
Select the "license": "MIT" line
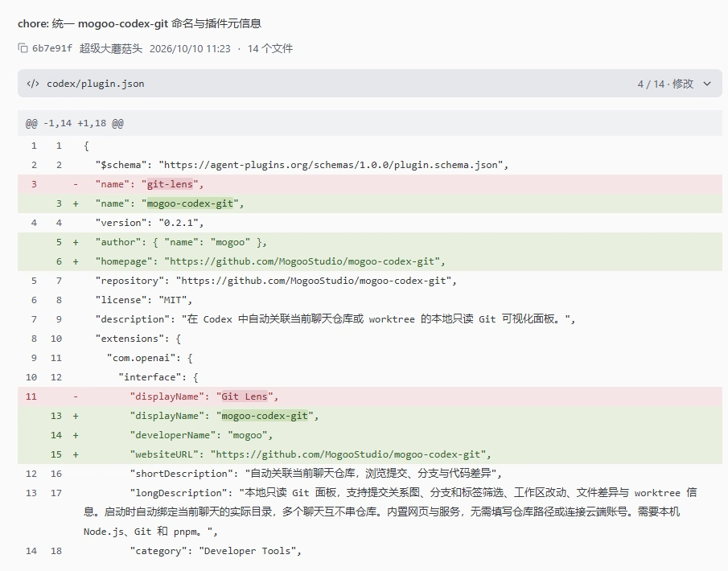[370, 300]
